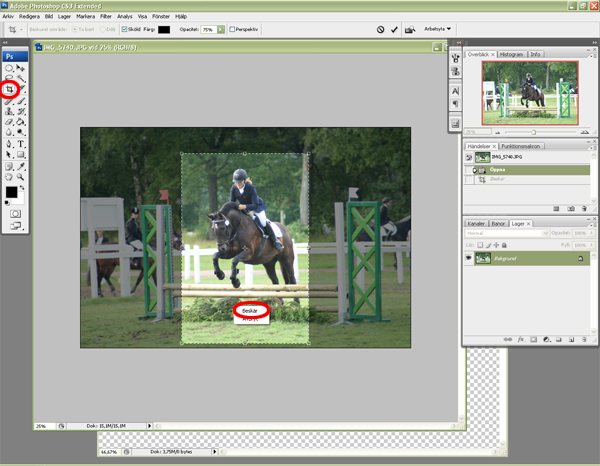Select the Shape tool
The width and height of the screenshot is (600, 466).
click(21, 155)
